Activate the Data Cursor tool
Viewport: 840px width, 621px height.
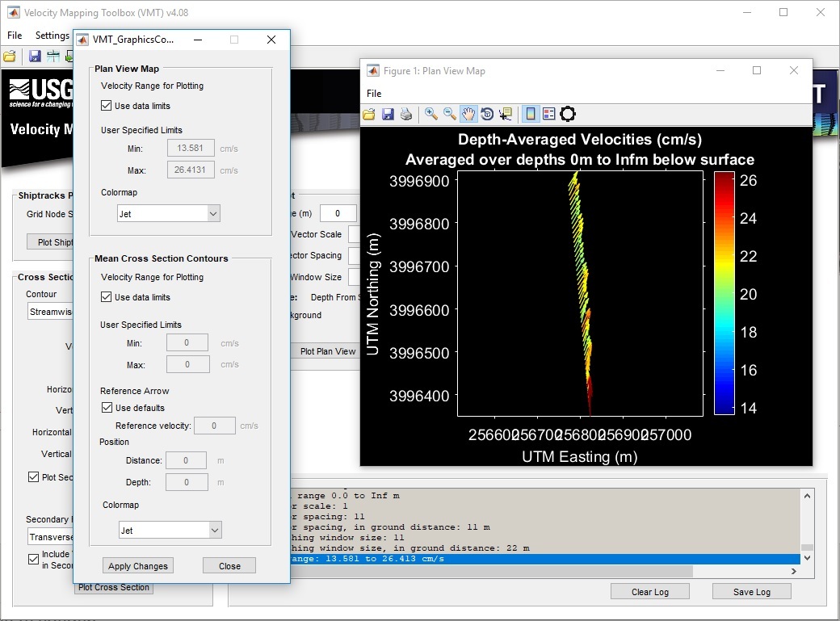coord(506,114)
